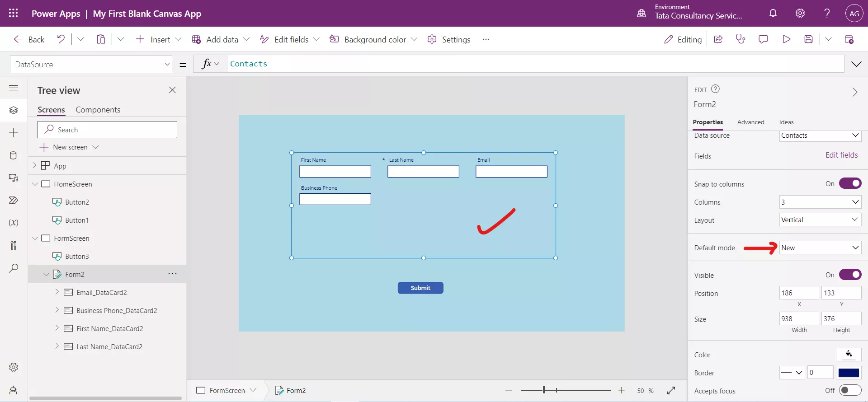Expand the App tree node
Viewport: 868px width, 402px height.
point(34,165)
